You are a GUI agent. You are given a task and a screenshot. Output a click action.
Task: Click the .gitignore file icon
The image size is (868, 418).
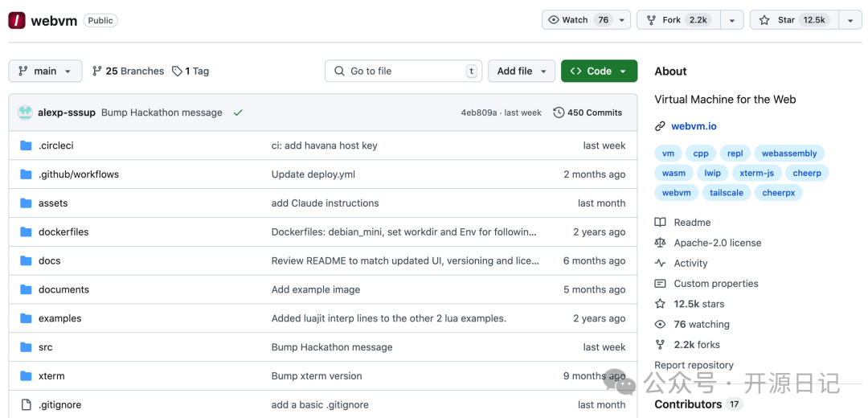point(26,404)
